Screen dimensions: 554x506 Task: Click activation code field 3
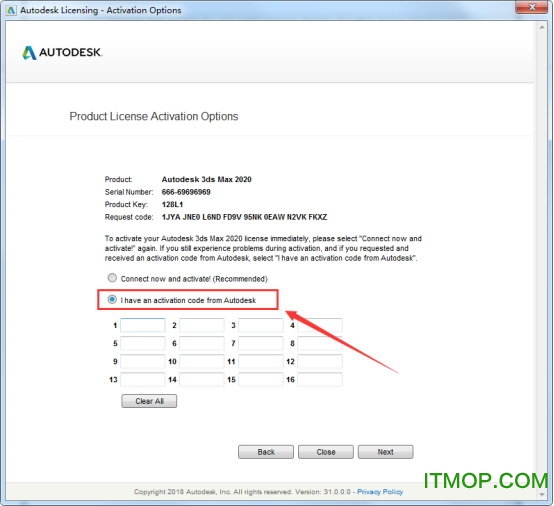click(261, 325)
